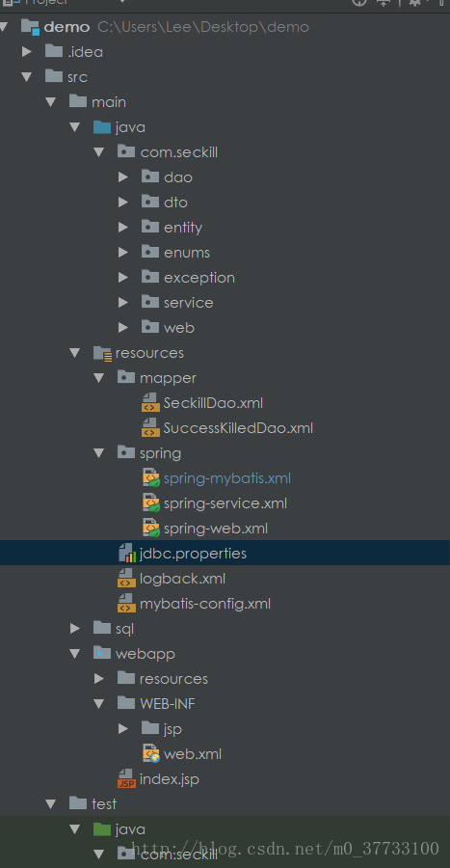Expand the dto package arrow
This screenshot has height=868, width=450.
[123, 203]
